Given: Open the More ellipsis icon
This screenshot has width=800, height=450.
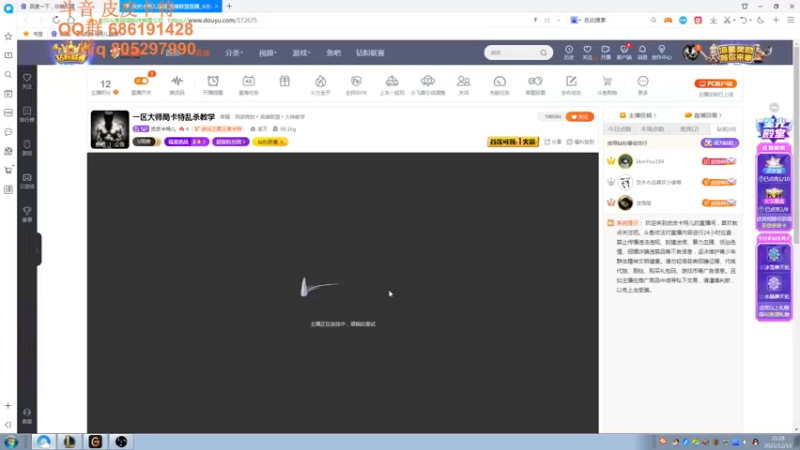Looking at the screenshot, I should pyautogui.click(x=643, y=81).
